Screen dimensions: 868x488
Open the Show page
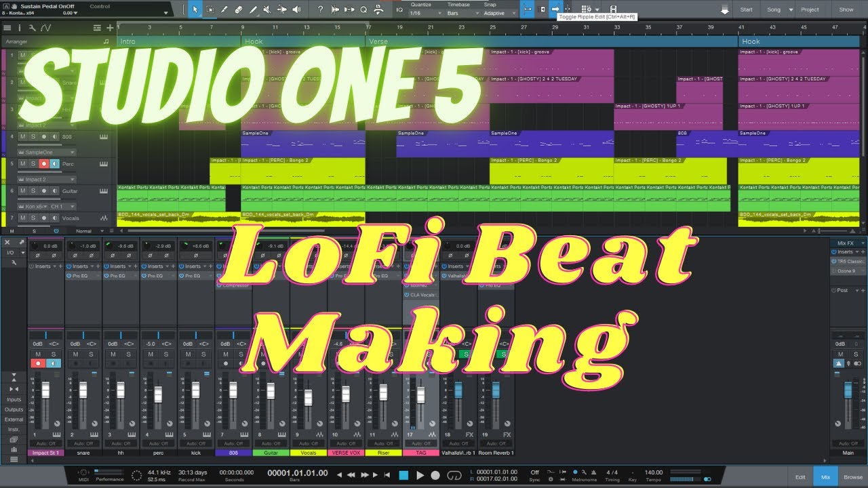pos(846,9)
